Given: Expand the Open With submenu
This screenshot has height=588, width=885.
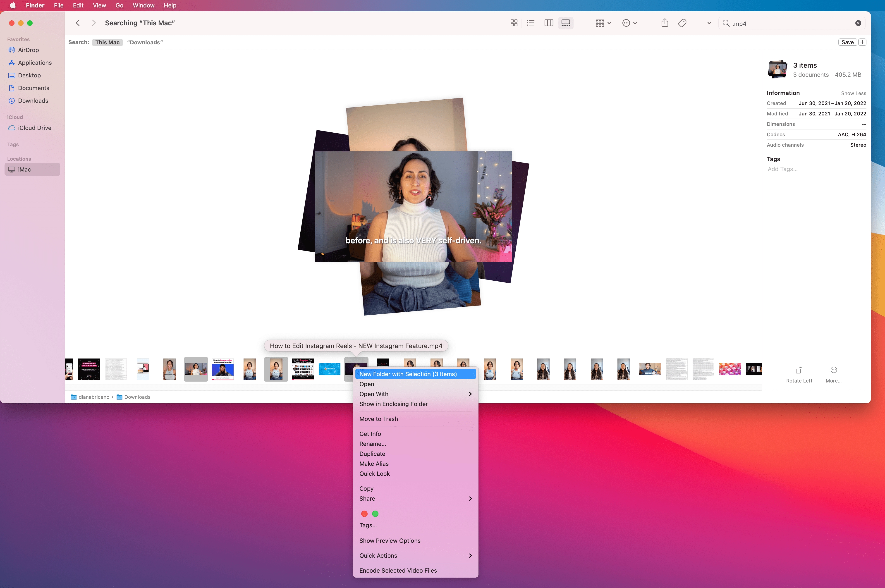Looking at the screenshot, I should [416, 394].
